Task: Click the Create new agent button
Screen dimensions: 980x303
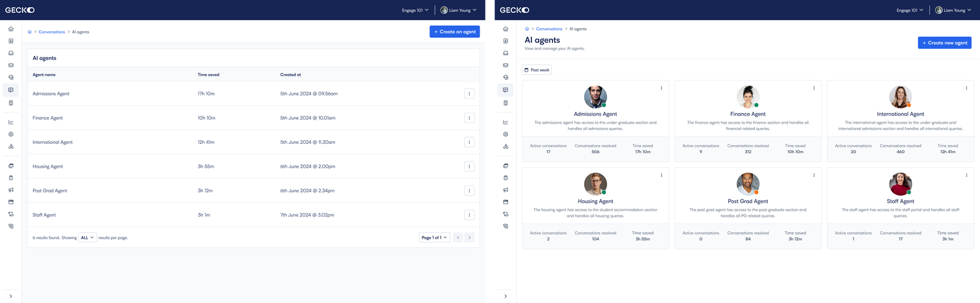Action: coord(944,43)
